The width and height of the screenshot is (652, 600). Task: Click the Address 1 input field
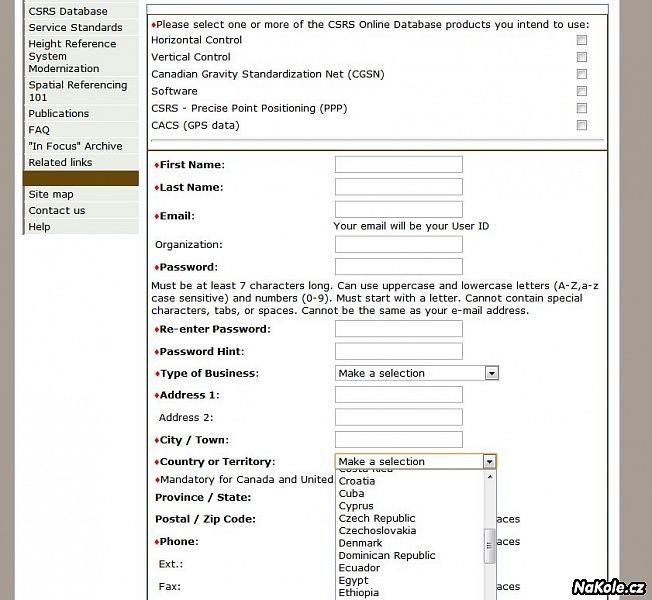click(x=399, y=395)
